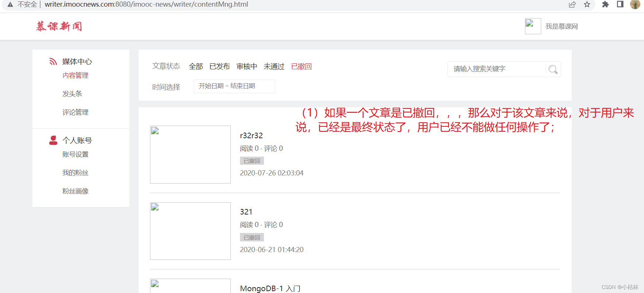
Task: Open 账号设置 in the sidebar
Action: pyautogui.click(x=75, y=154)
